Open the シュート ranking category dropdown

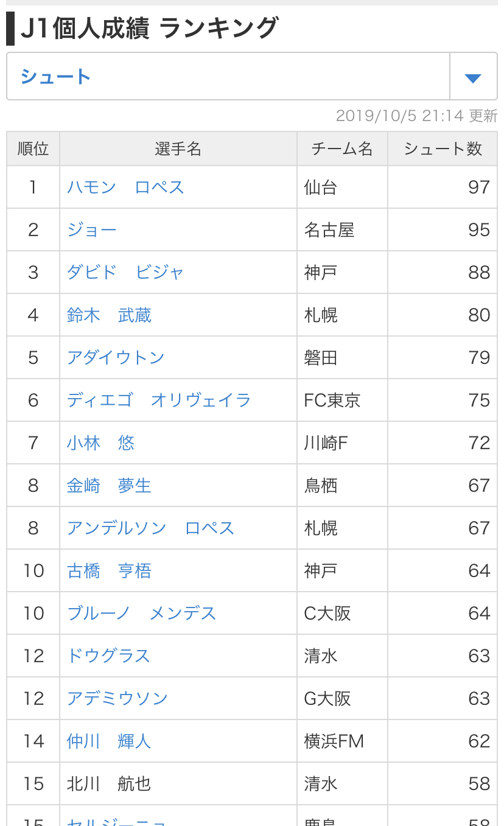point(228,77)
